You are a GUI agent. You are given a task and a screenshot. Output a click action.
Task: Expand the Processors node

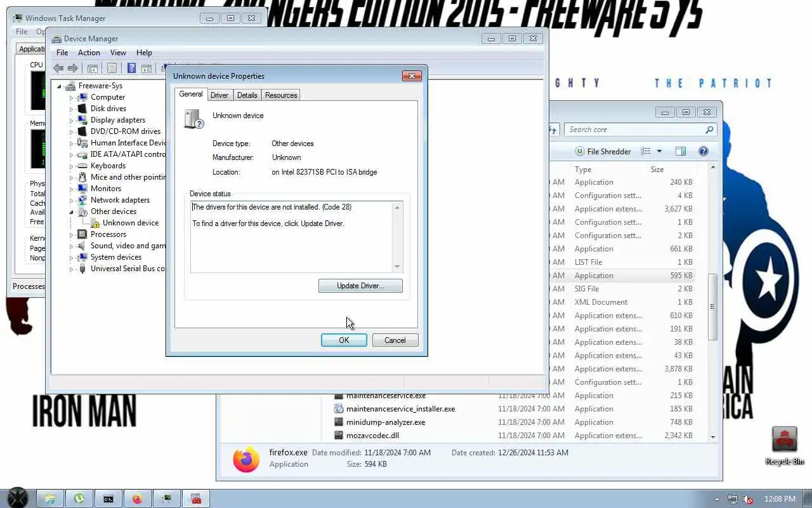72,235
